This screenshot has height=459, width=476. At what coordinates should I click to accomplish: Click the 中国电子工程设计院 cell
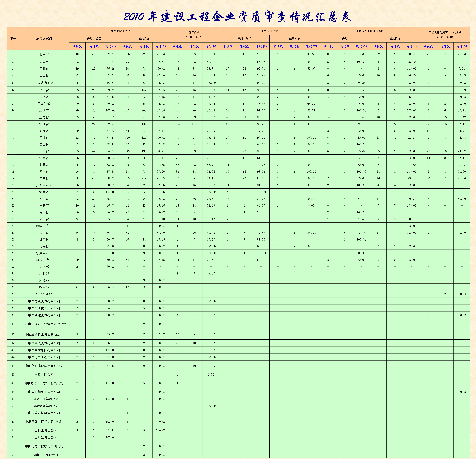(44, 455)
